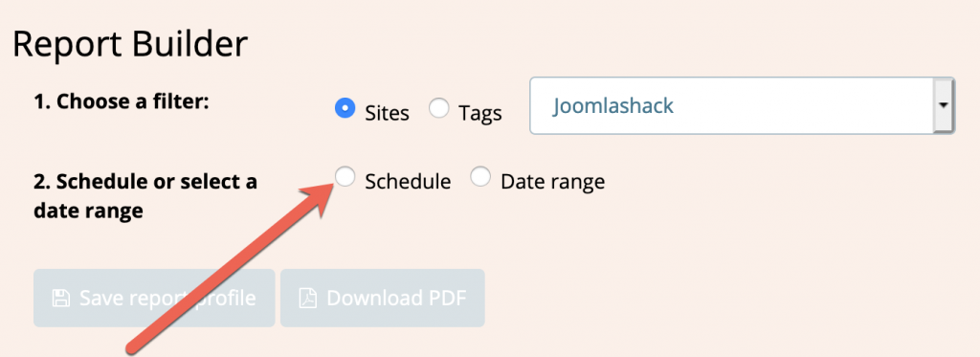Click the Download PDF button
Viewport: 980px width, 357px height.
(383, 298)
